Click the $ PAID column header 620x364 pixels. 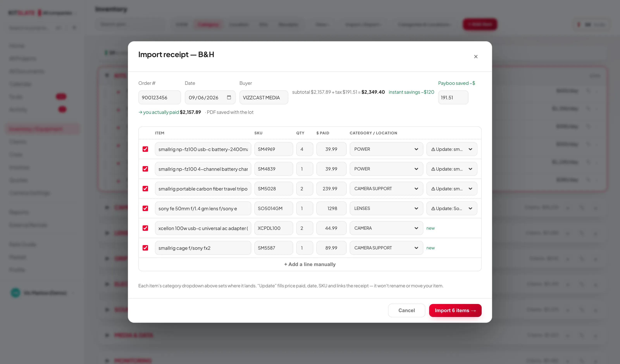click(323, 133)
